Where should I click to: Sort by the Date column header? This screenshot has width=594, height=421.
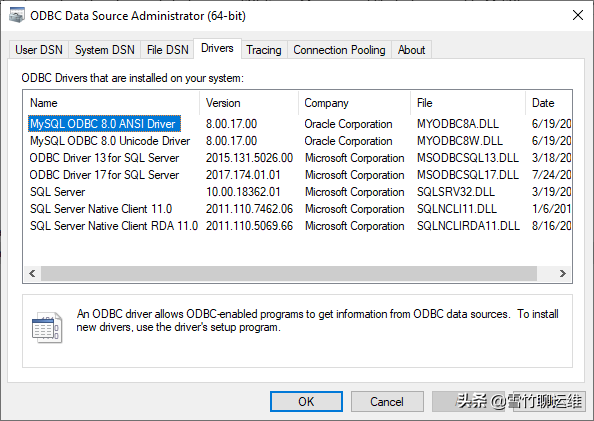(x=549, y=103)
